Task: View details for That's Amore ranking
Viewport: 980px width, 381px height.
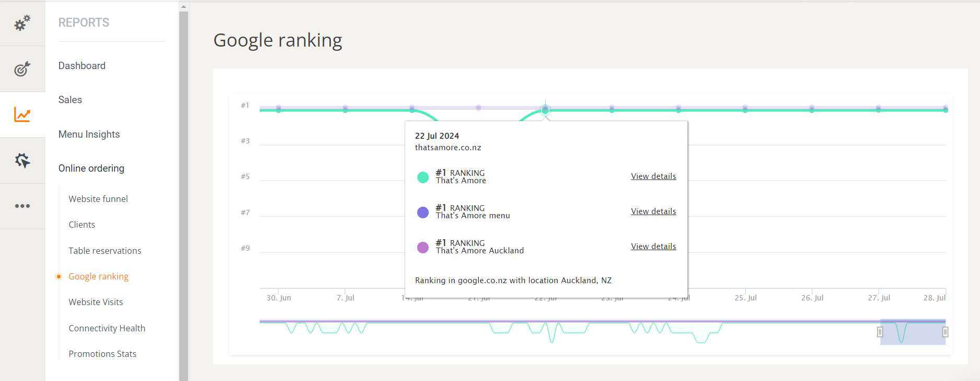Action: (653, 176)
